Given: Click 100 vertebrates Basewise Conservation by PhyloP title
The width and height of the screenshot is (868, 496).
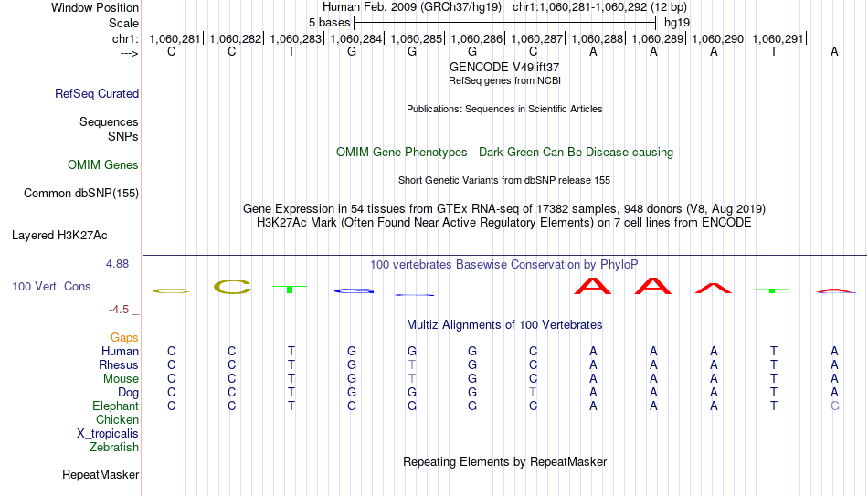Looking at the screenshot, I should coord(504,265).
